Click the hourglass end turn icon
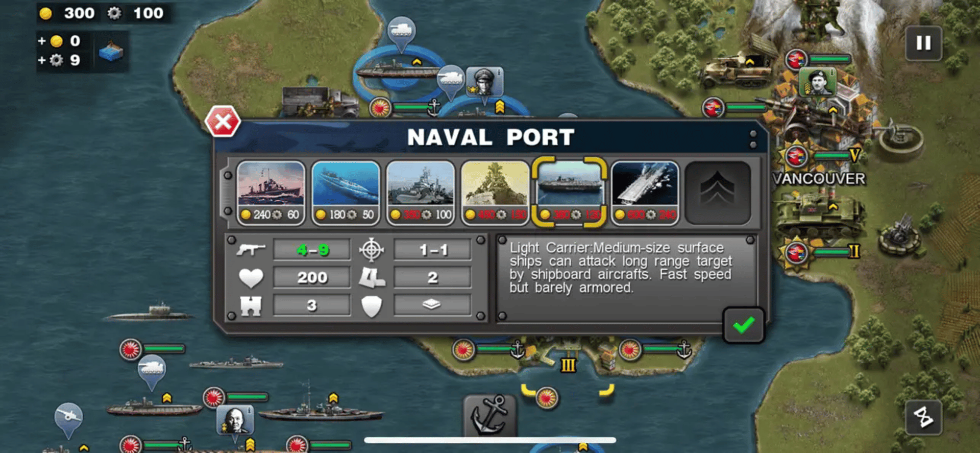The height and width of the screenshot is (453, 980). pos(923,417)
